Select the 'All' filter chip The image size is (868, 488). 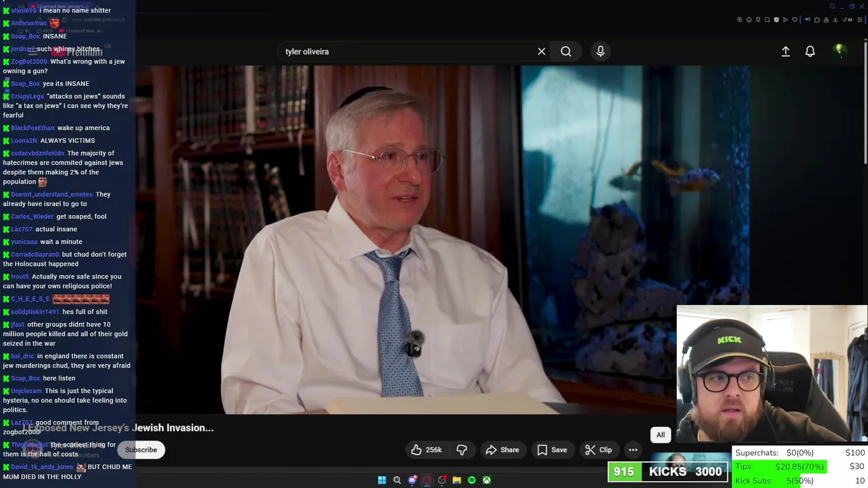click(660, 435)
